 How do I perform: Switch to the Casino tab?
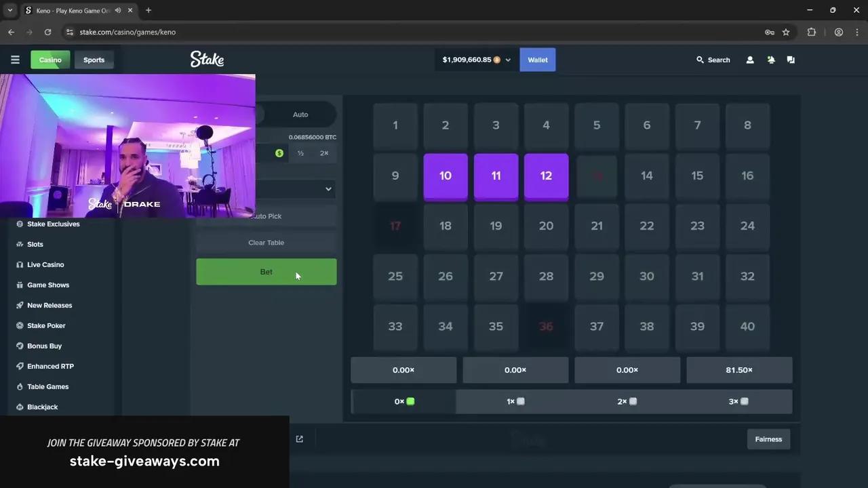(50, 60)
